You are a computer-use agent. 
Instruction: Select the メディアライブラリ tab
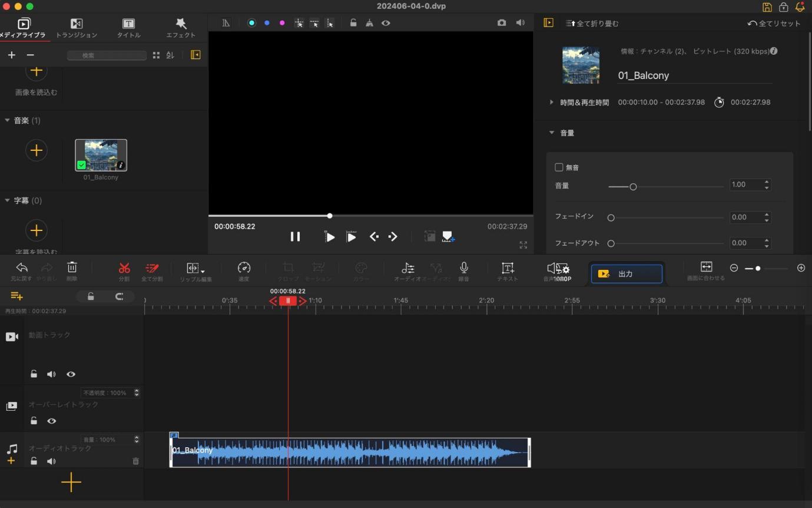tap(24, 28)
